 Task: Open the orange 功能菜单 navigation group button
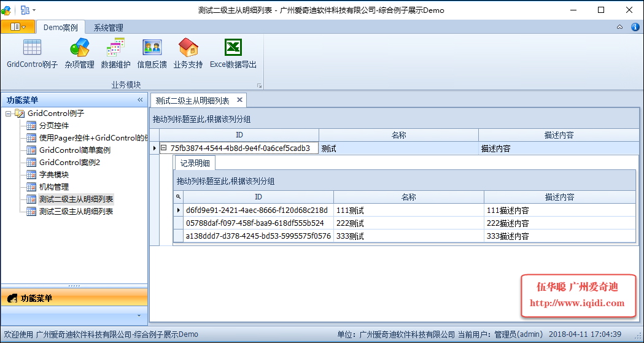pos(74,298)
